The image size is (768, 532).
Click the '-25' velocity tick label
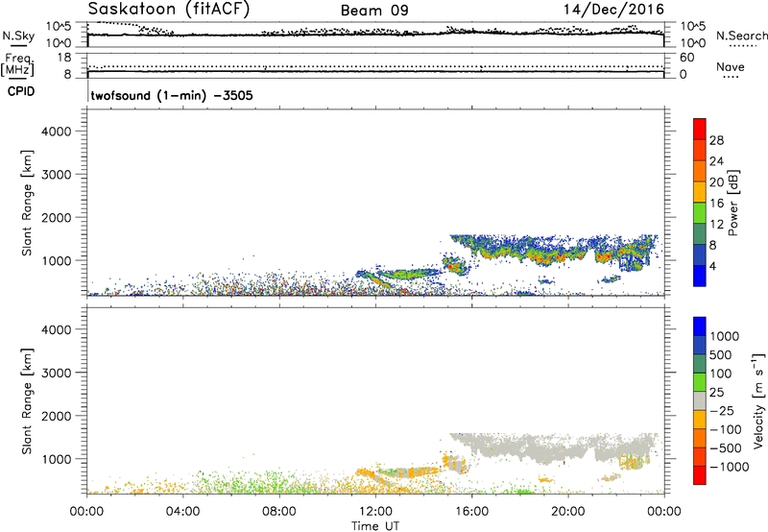722,411
